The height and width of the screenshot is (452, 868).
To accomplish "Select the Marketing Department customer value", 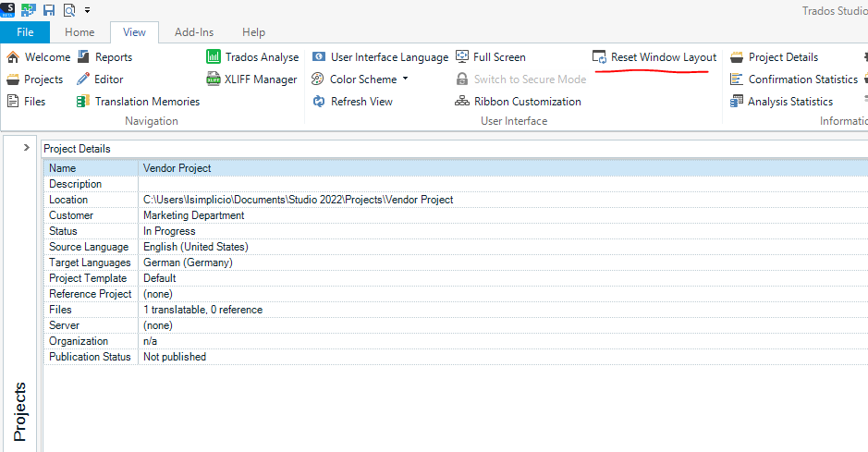I will tap(194, 215).
